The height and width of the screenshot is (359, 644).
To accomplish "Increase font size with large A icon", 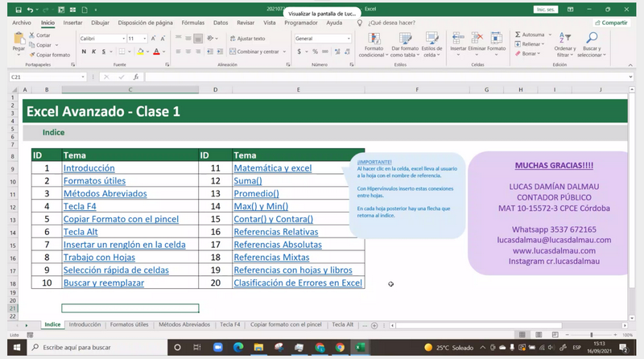I will [x=153, y=38].
